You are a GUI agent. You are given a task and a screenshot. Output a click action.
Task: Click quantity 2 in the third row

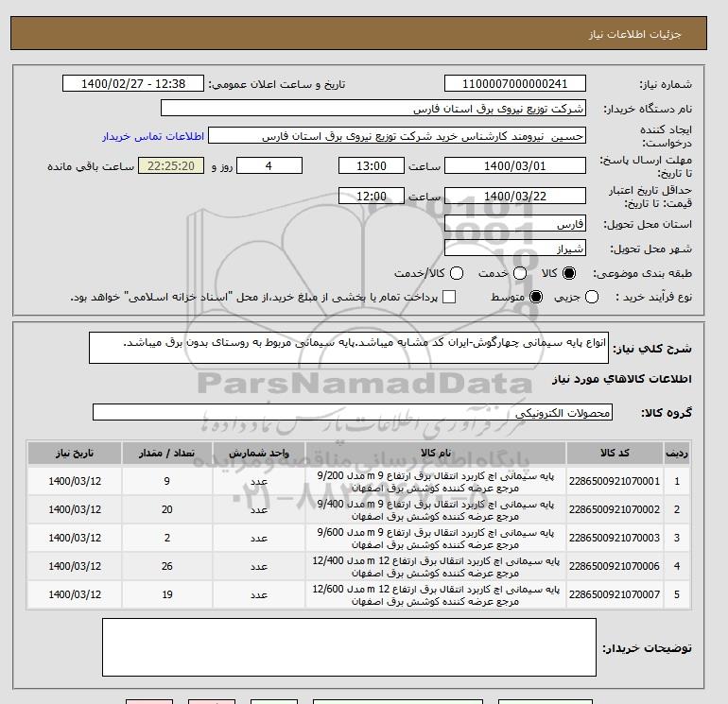166,538
